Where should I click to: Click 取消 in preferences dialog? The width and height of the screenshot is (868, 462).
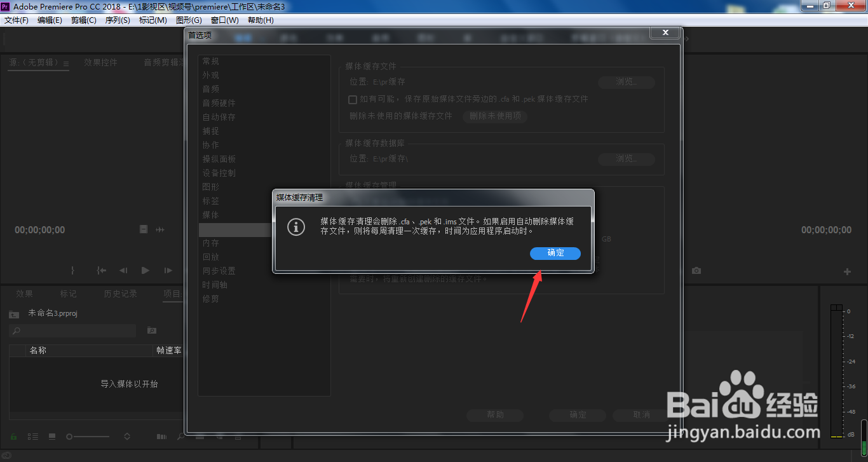point(641,414)
